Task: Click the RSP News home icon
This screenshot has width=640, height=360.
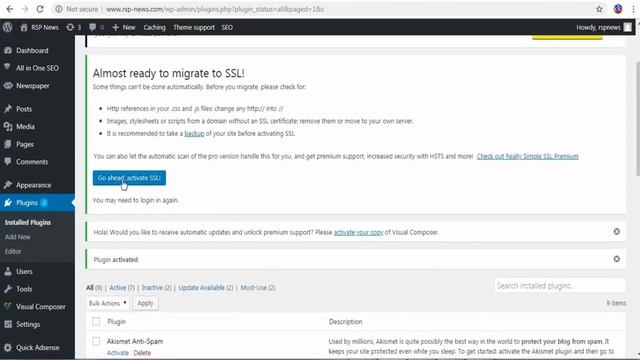Action: click(24, 27)
